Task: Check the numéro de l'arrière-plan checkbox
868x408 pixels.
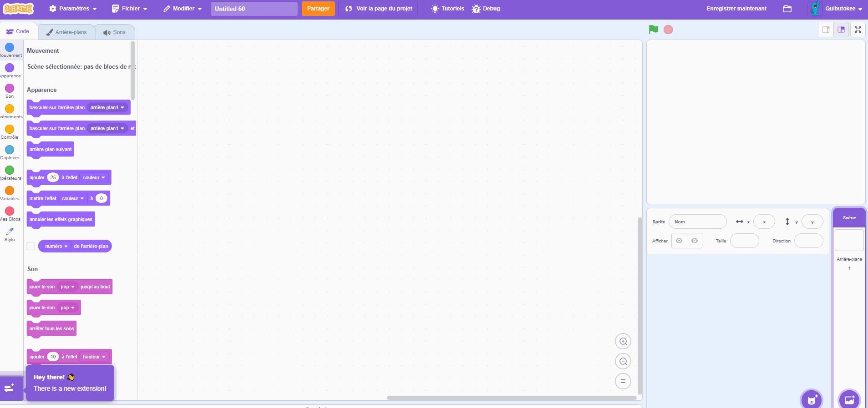Action: (x=31, y=246)
